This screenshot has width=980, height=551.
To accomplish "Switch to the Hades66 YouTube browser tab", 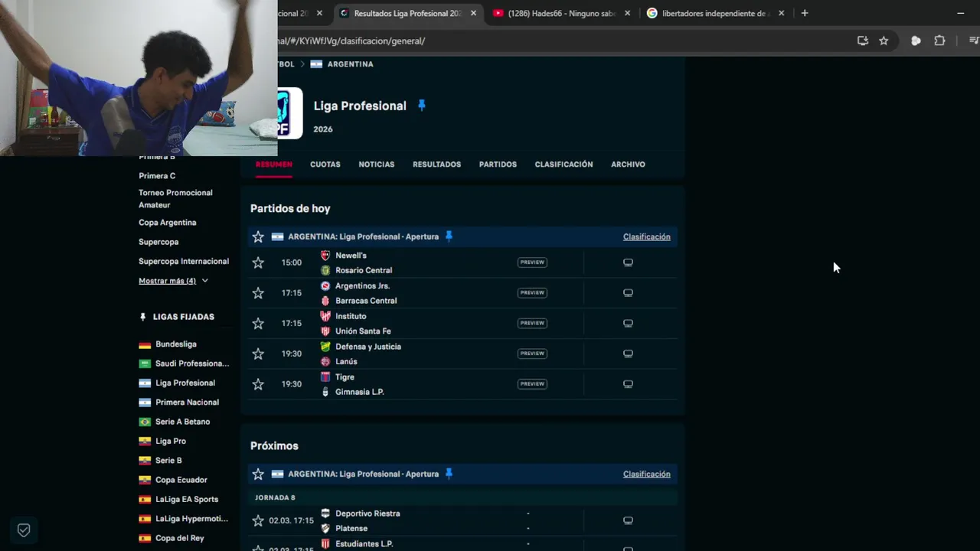I will 561,13.
